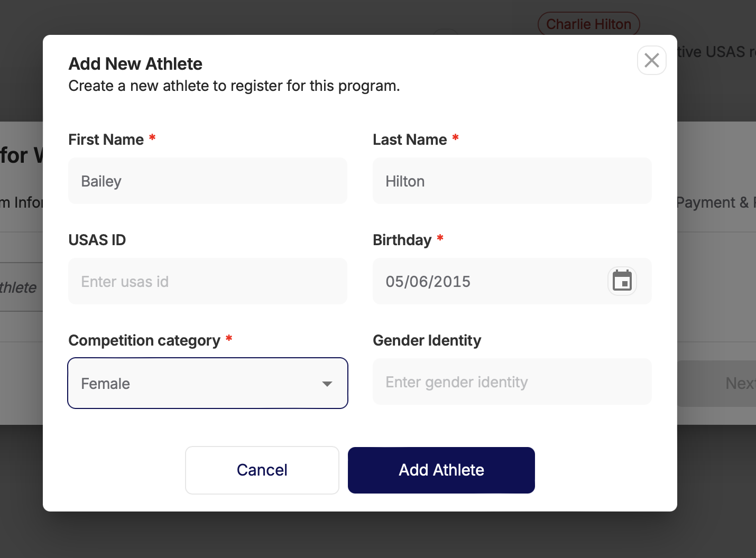
Task: Click the Birthday date text 05/06/2015
Action: tap(428, 282)
